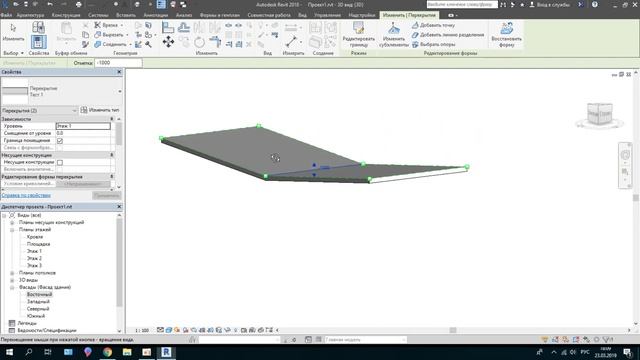Click the Move tool with four arrows

coord(168,42)
